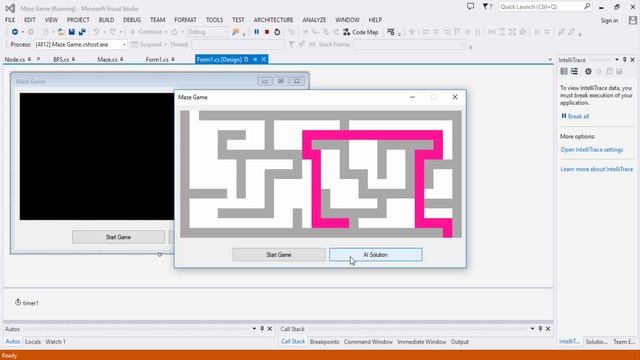Click the Find in Files toolbar icon
The image size is (640, 360).
coord(236,32)
